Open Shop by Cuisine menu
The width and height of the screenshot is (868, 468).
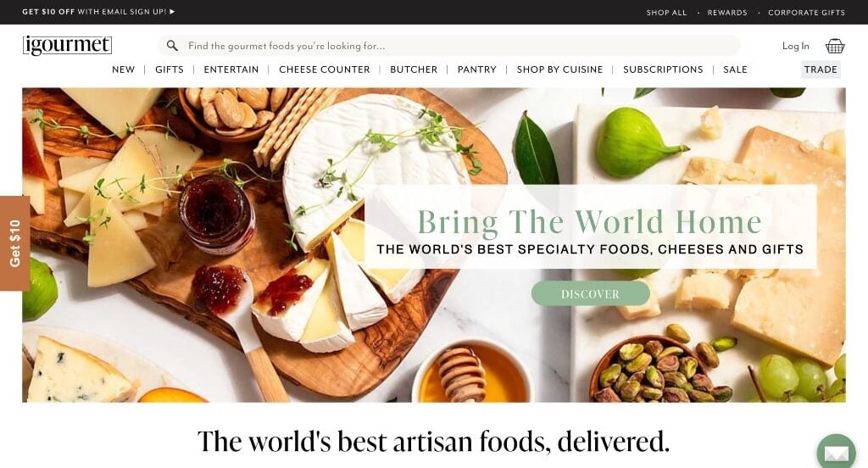pyautogui.click(x=559, y=70)
